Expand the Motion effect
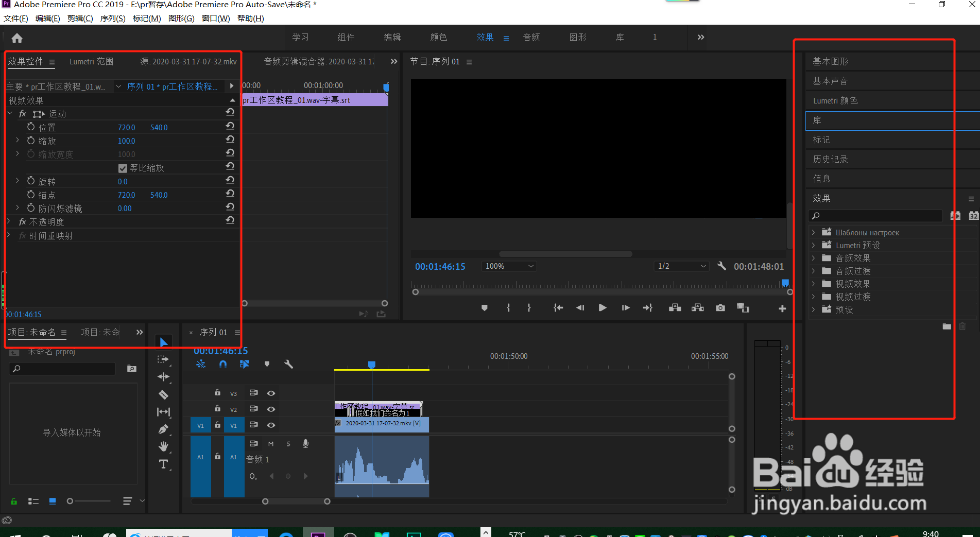Image resolution: width=980 pixels, height=537 pixels. [x=10, y=113]
